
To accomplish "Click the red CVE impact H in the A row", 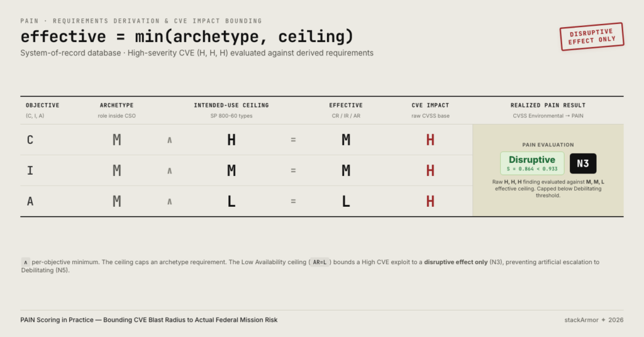I will [x=430, y=202].
